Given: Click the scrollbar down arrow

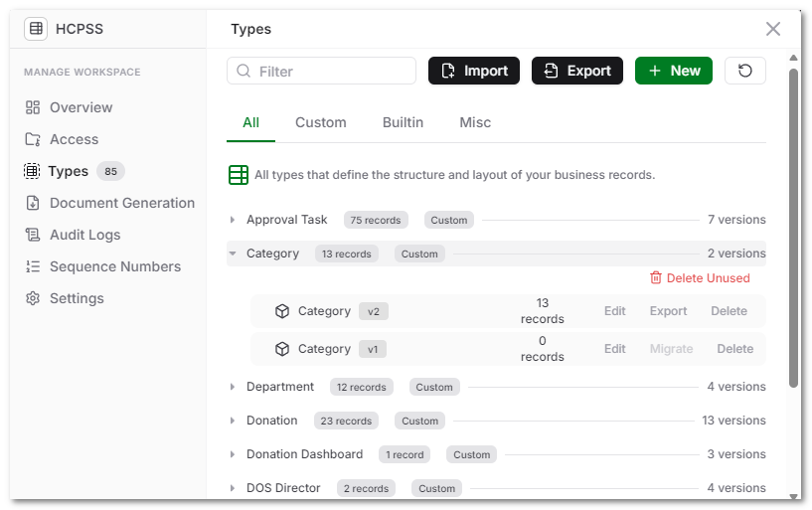Looking at the screenshot, I should (793, 495).
